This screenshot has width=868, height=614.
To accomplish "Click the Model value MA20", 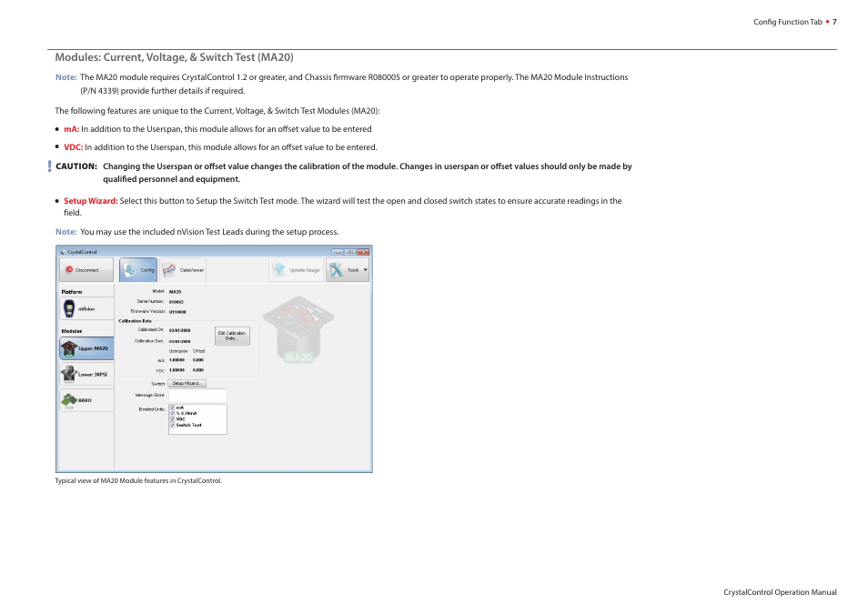I will click(175, 292).
